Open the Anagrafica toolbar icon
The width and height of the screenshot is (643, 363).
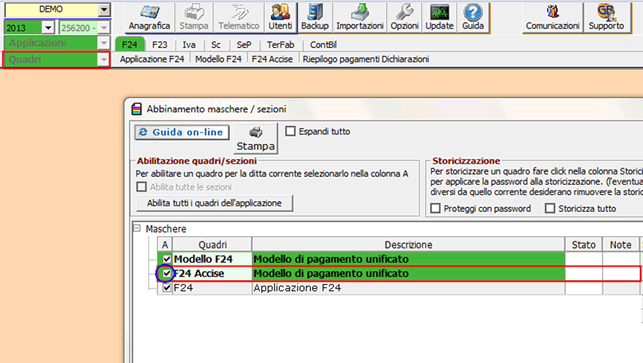pos(149,17)
